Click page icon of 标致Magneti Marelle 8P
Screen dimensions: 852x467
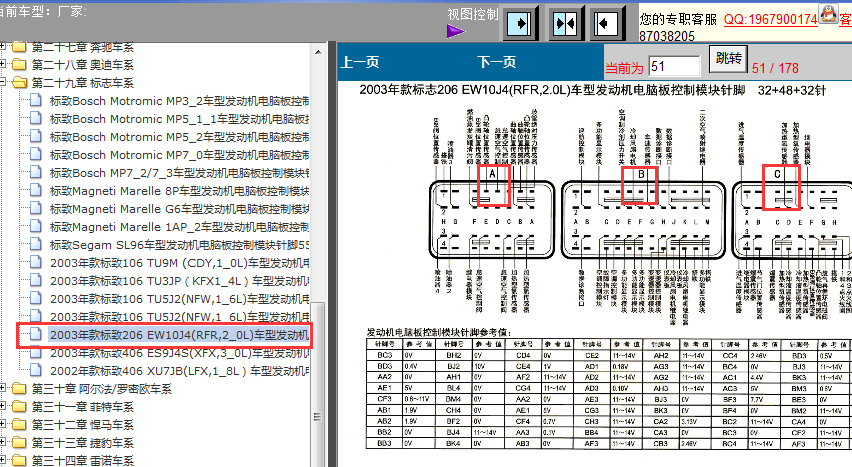point(36,190)
